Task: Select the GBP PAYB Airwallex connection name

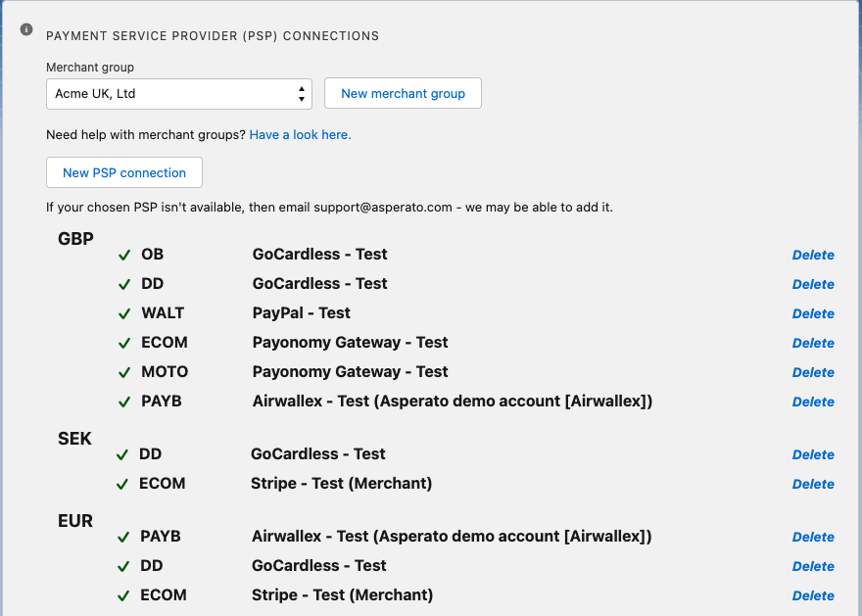Action: (452, 402)
